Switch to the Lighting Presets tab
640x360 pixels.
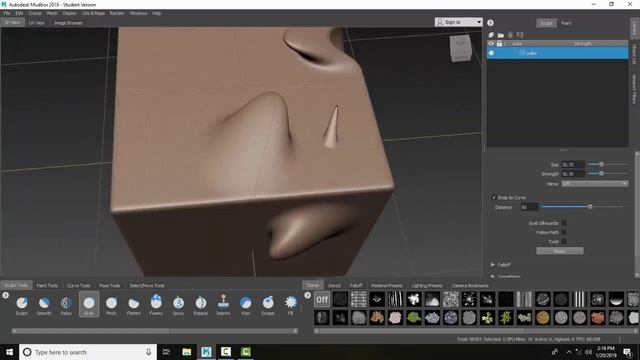click(427, 285)
